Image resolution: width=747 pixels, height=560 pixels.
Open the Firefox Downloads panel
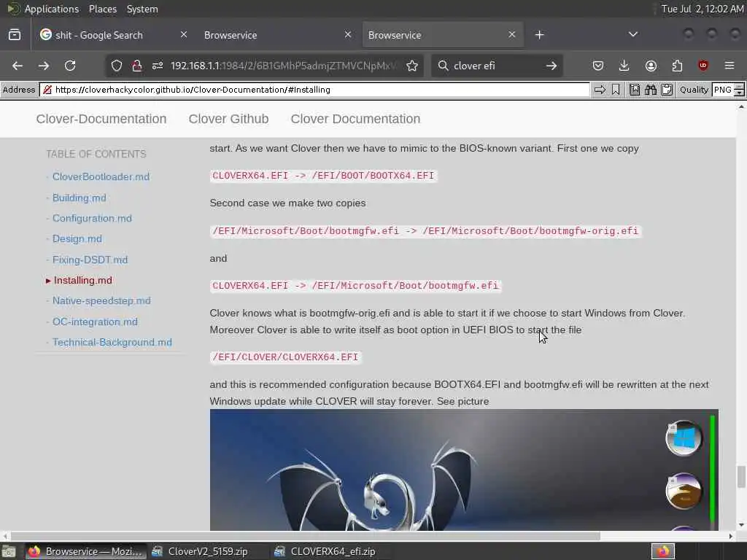pyautogui.click(x=624, y=66)
